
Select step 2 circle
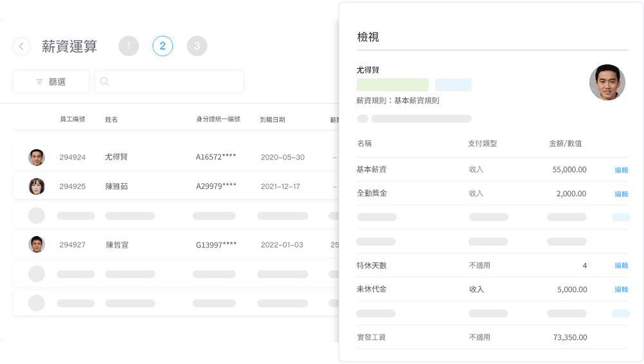pos(163,46)
